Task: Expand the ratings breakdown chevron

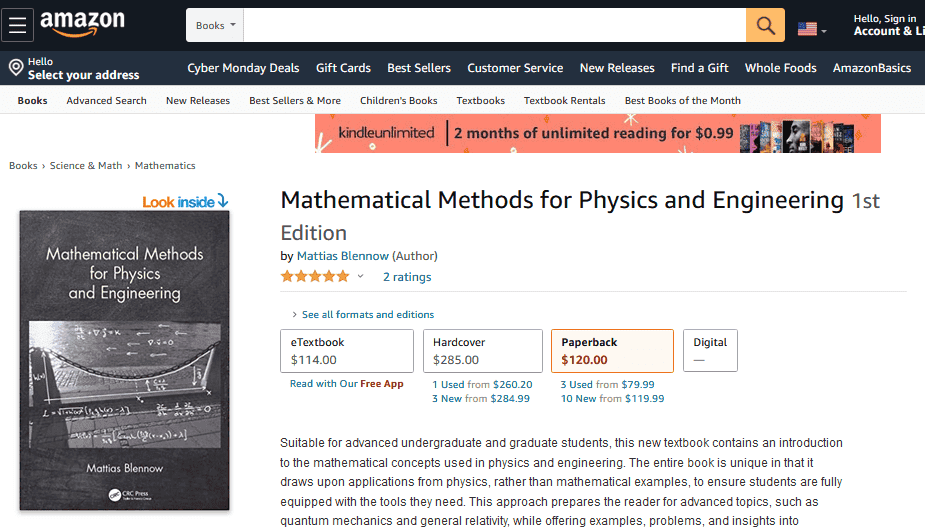Action: (360, 276)
